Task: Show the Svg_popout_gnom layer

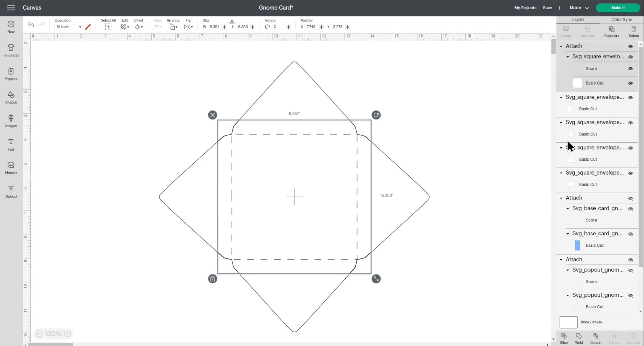Action: (631, 270)
